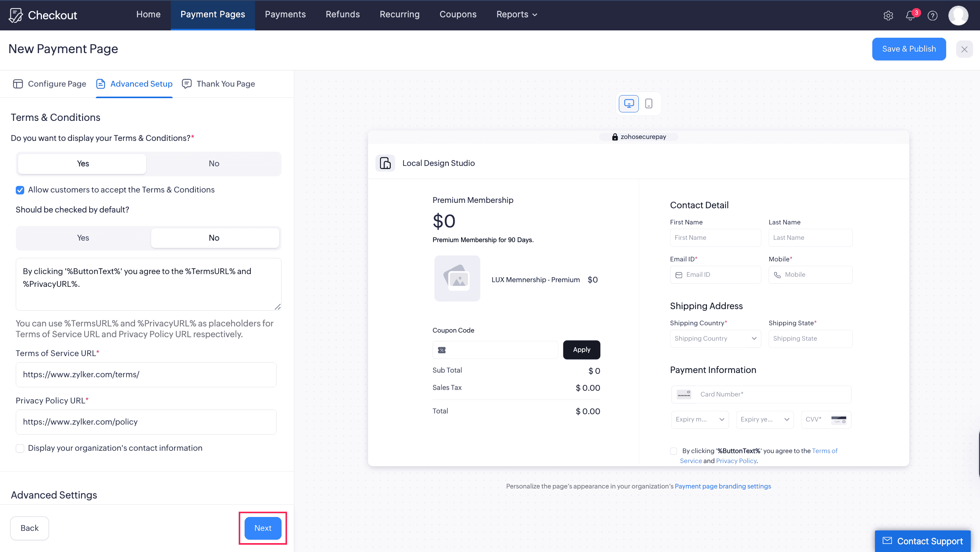Enable Display your organization's contact information
This screenshot has width=980, height=552.
click(20, 448)
